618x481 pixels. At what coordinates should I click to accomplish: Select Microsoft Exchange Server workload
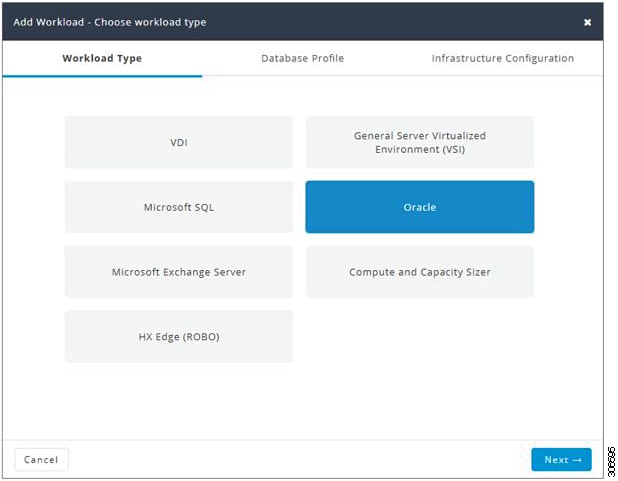[x=179, y=272]
